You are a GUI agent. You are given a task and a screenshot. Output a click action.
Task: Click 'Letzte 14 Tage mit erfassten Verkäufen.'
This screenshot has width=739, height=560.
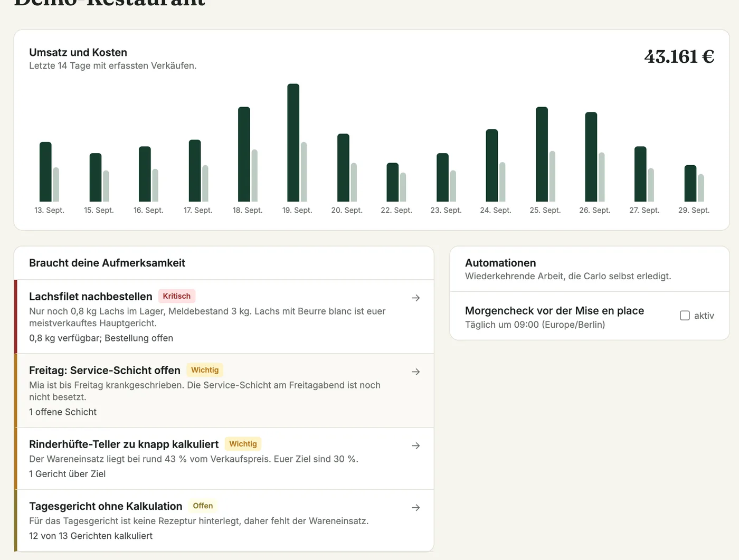click(113, 66)
